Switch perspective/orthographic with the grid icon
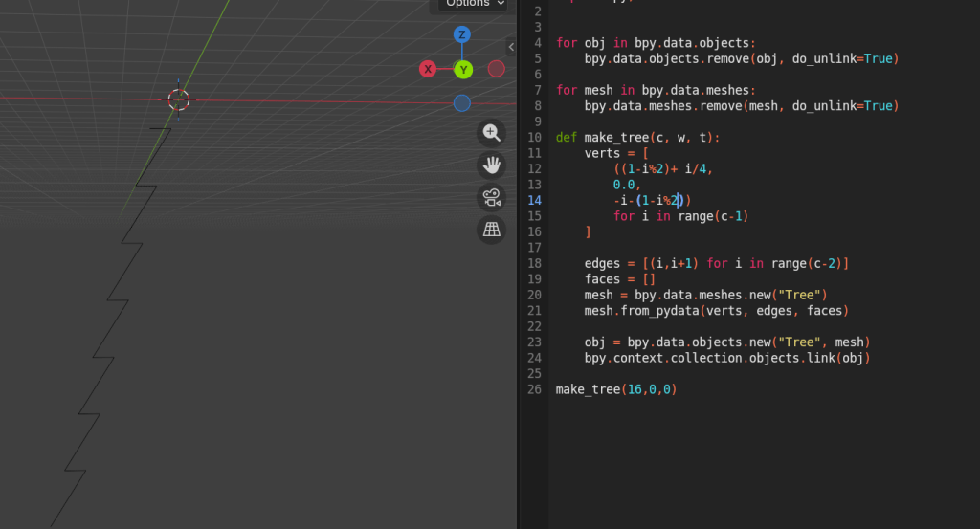980x529 pixels. [492, 230]
